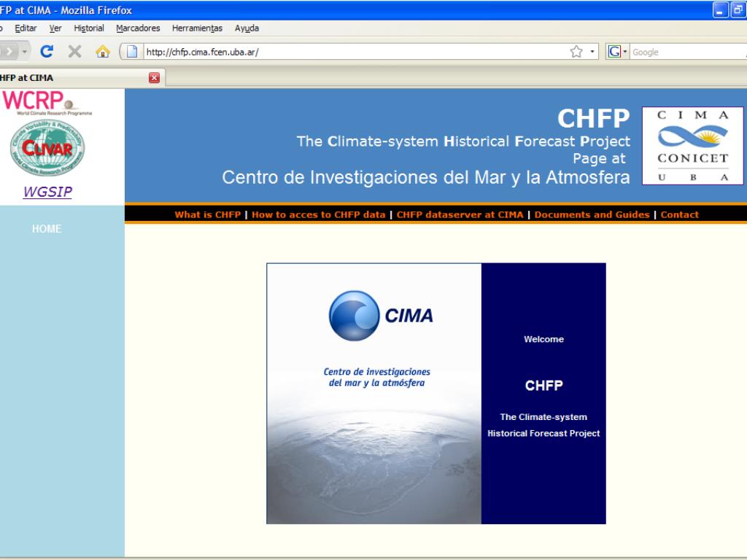The image size is (747, 560).
Task: Click Historical Forecast Project in blue panel
Action: click(x=543, y=433)
